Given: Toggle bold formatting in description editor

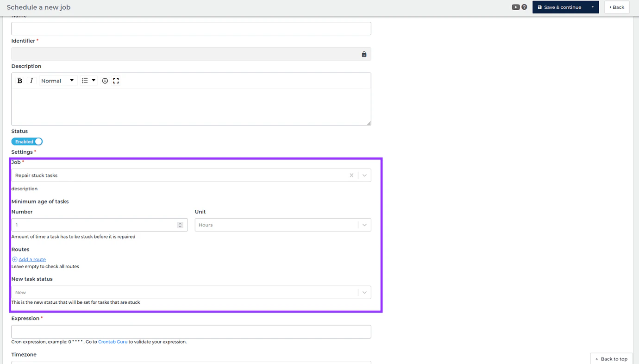Looking at the screenshot, I should [x=19, y=81].
